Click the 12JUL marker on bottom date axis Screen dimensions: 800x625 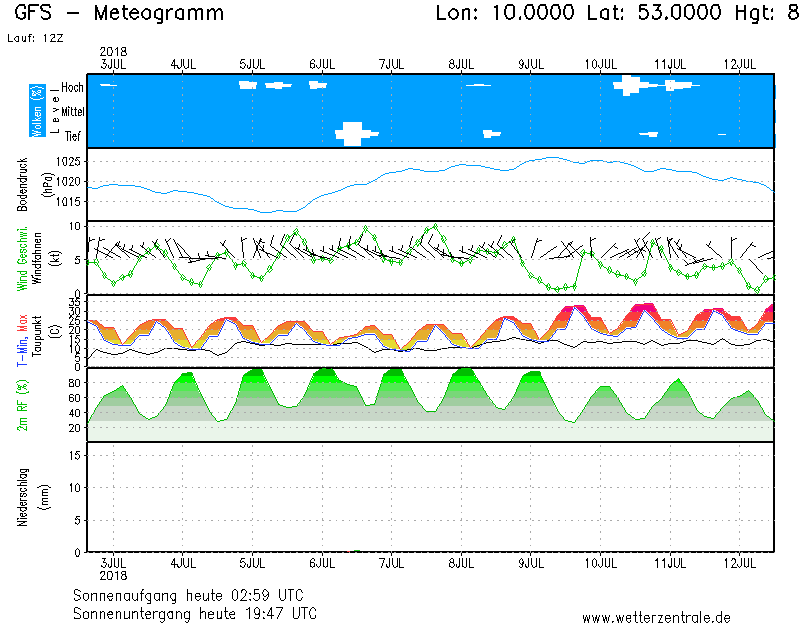coord(739,563)
